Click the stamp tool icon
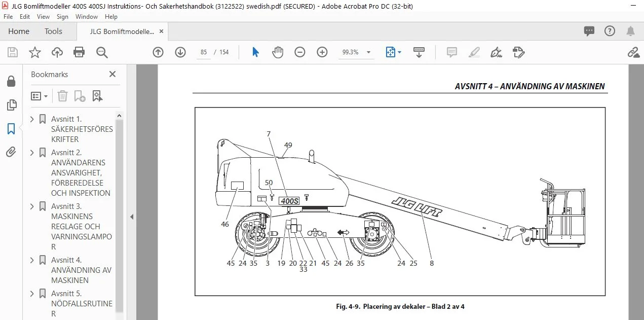644x320 pixels. [x=518, y=52]
